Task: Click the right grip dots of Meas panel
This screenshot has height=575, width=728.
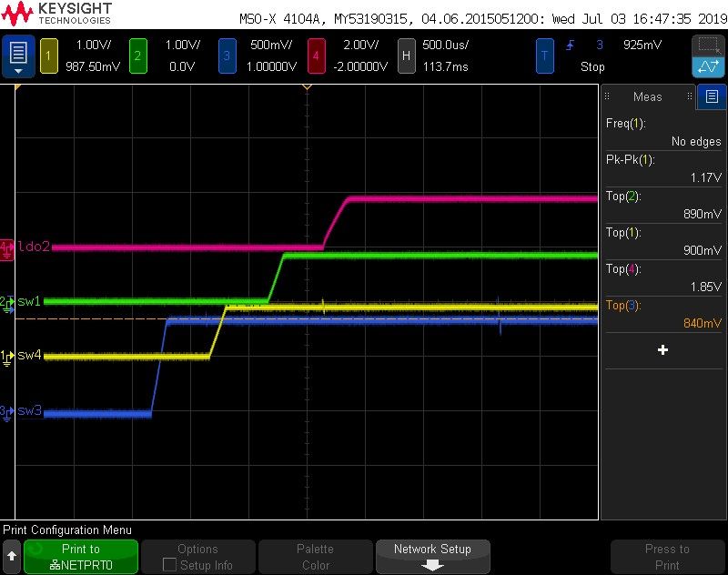Action: click(690, 96)
